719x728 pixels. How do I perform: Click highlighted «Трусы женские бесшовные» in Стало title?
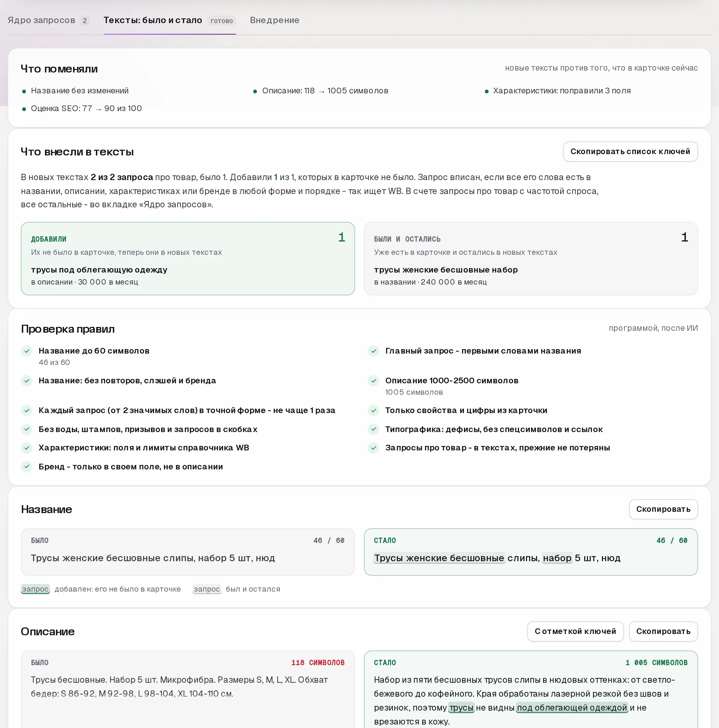click(439, 558)
